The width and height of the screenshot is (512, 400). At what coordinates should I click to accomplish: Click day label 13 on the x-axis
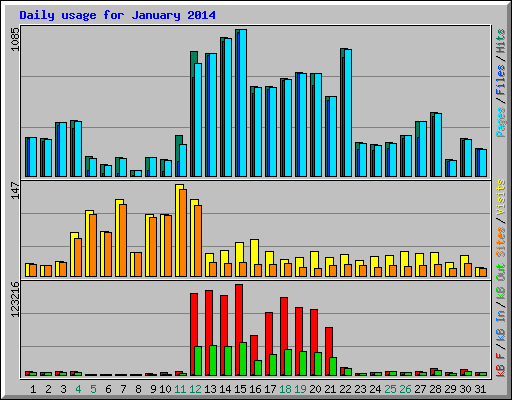coord(210,389)
